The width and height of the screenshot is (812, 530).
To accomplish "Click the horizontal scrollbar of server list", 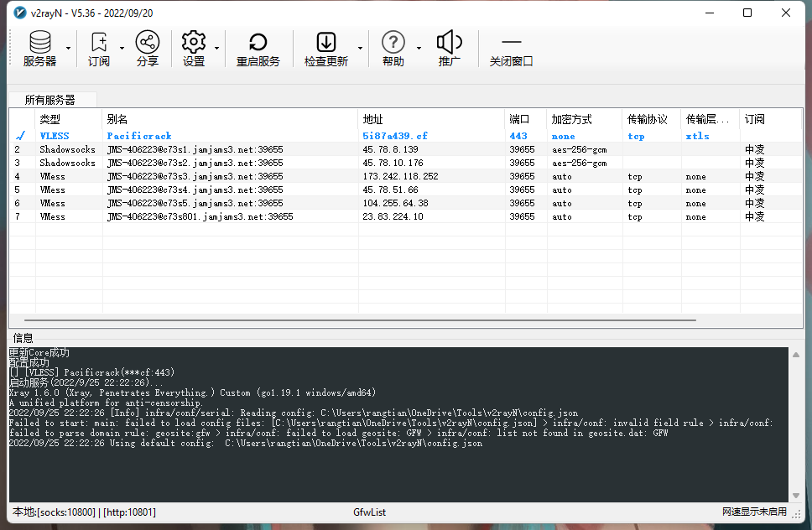I will (360, 320).
